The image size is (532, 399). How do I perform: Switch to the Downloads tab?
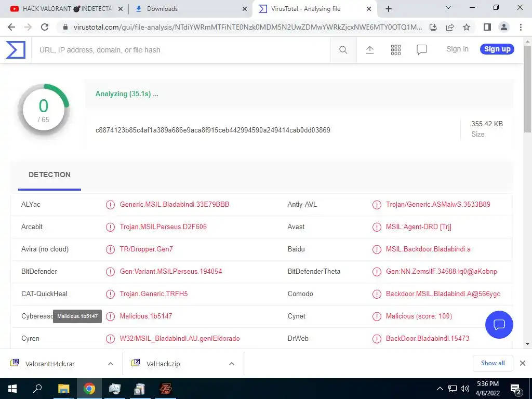point(190,9)
